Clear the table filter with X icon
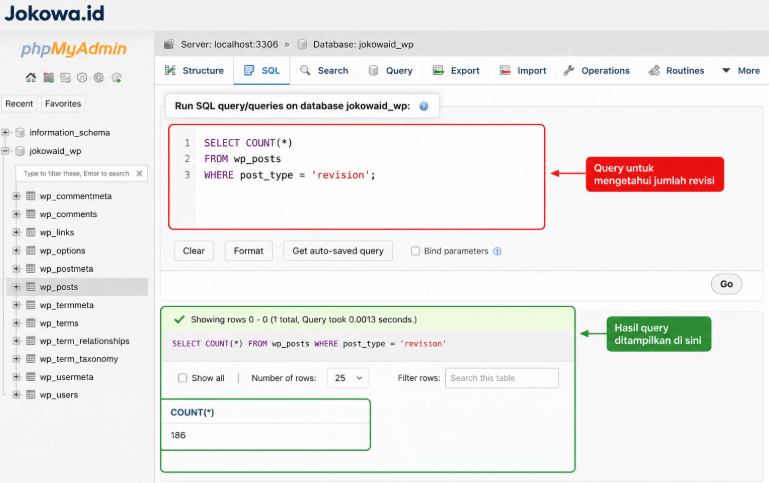 pos(139,174)
